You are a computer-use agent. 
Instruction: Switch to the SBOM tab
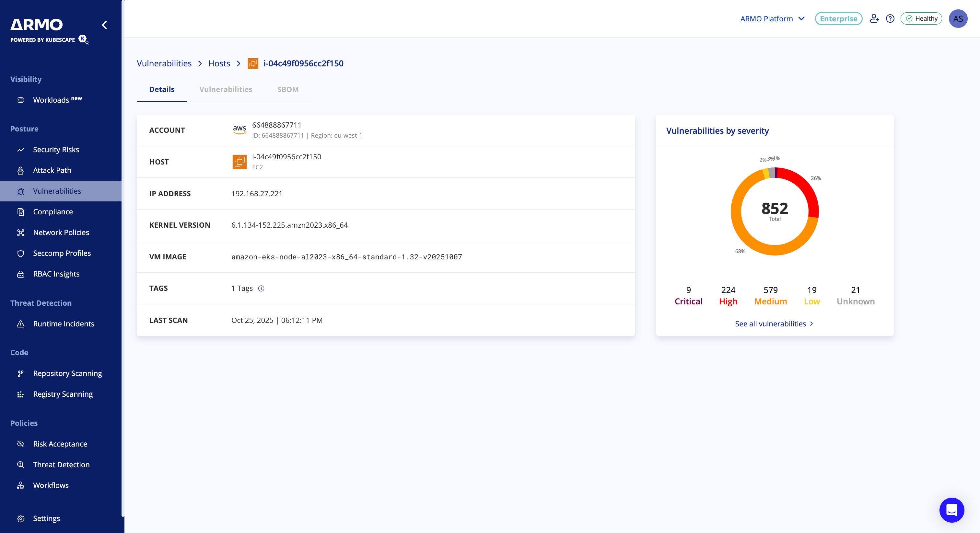(x=287, y=89)
